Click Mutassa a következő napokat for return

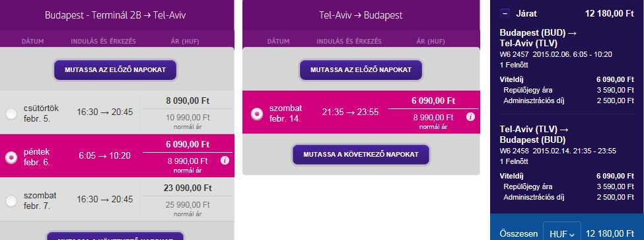click(361, 155)
